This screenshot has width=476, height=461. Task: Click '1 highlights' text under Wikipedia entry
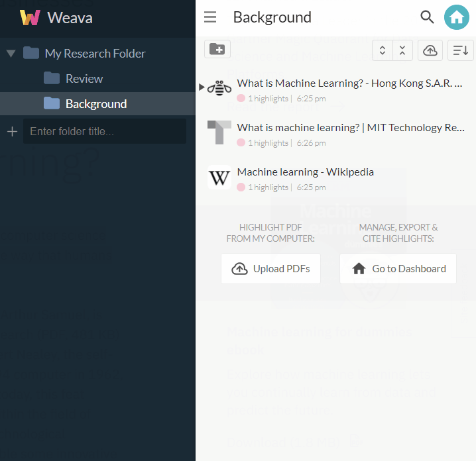(268, 187)
